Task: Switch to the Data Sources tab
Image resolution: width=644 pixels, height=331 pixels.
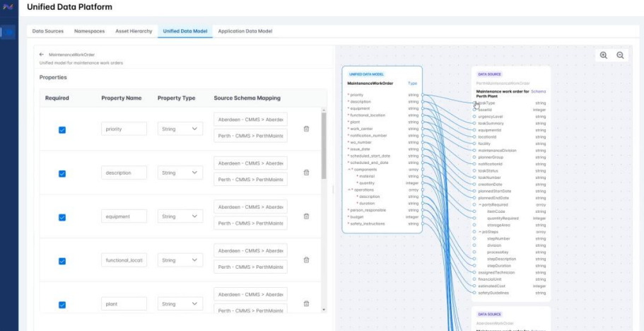Action: 48,31
